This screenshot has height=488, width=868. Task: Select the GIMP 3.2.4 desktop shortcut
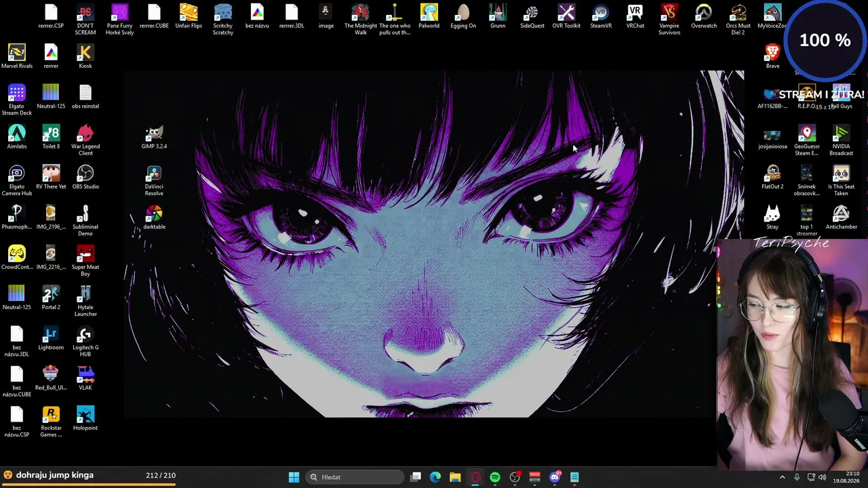[x=154, y=138]
